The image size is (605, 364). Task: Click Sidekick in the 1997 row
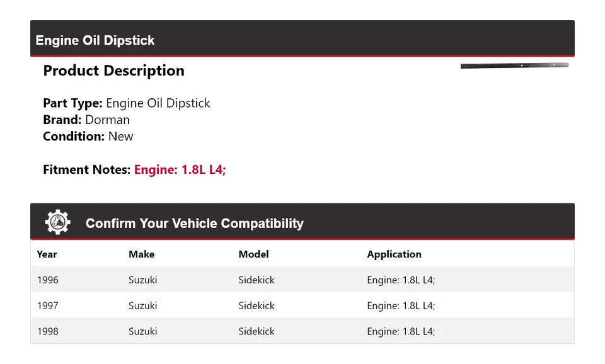coord(256,305)
